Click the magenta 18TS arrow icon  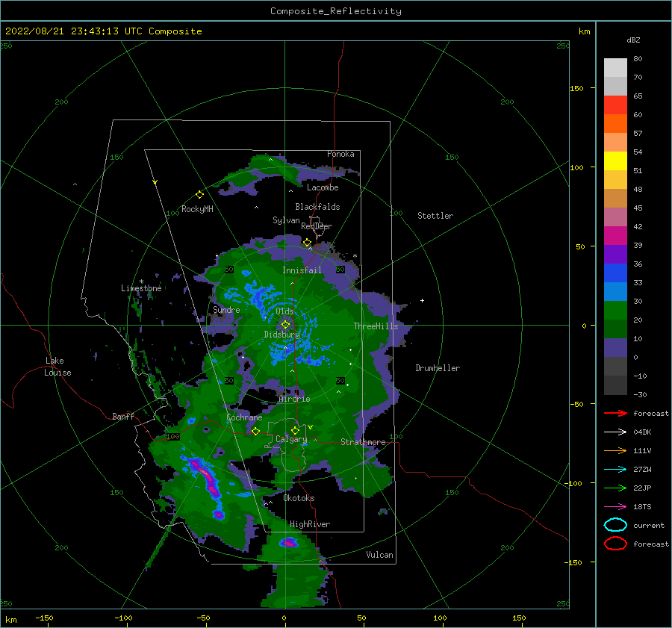(615, 507)
